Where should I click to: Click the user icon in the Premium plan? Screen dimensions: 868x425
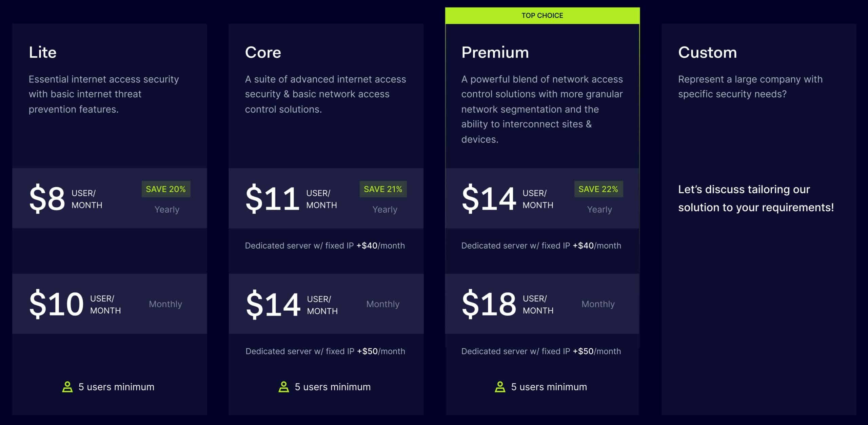pos(500,387)
